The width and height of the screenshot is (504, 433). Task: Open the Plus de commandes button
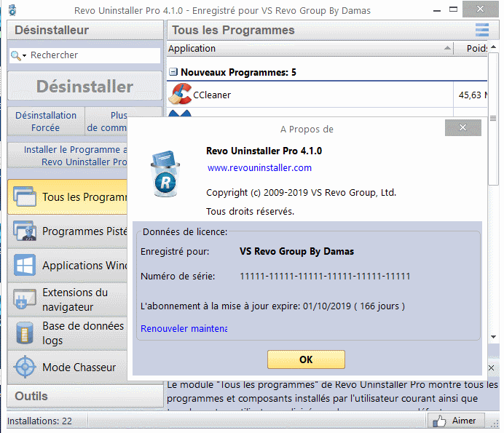[x=107, y=122]
